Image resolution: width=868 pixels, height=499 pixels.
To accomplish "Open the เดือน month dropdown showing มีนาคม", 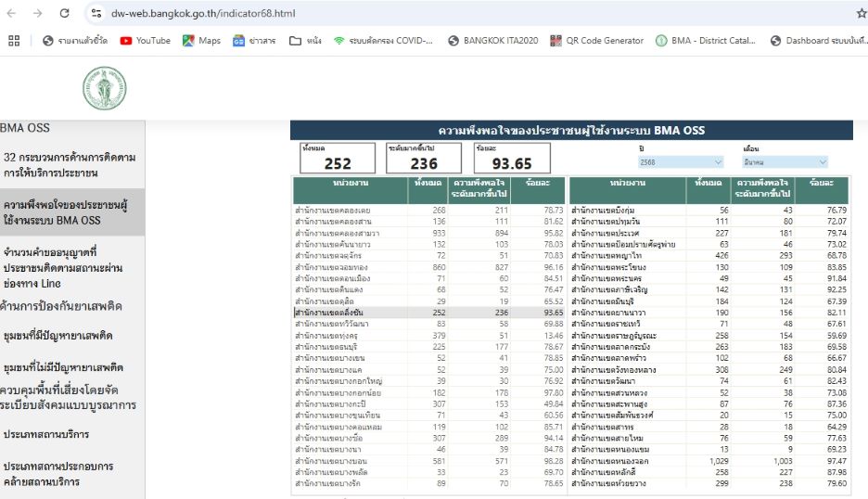I will pyautogui.click(x=785, y=162).
